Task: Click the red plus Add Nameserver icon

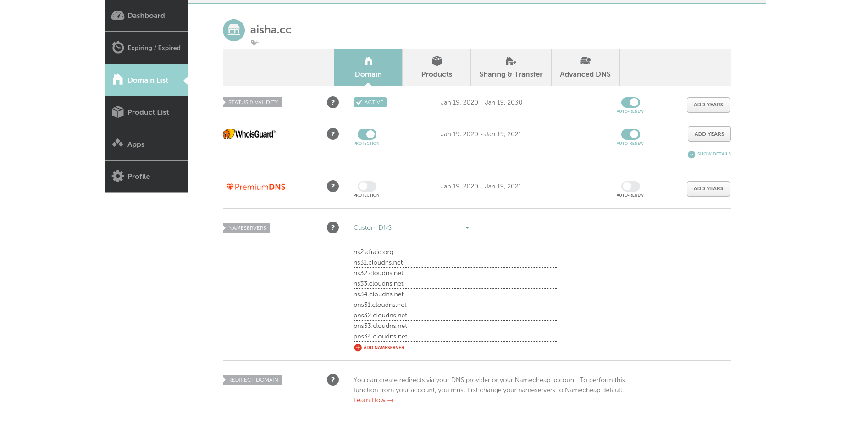Action: (x=358, y=348)
